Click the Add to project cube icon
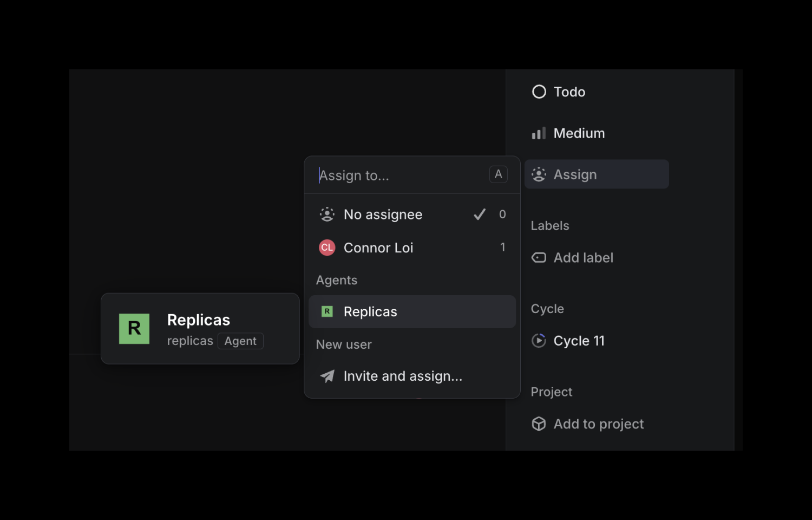The image size is (812, 520). click(x=539, y=424)
